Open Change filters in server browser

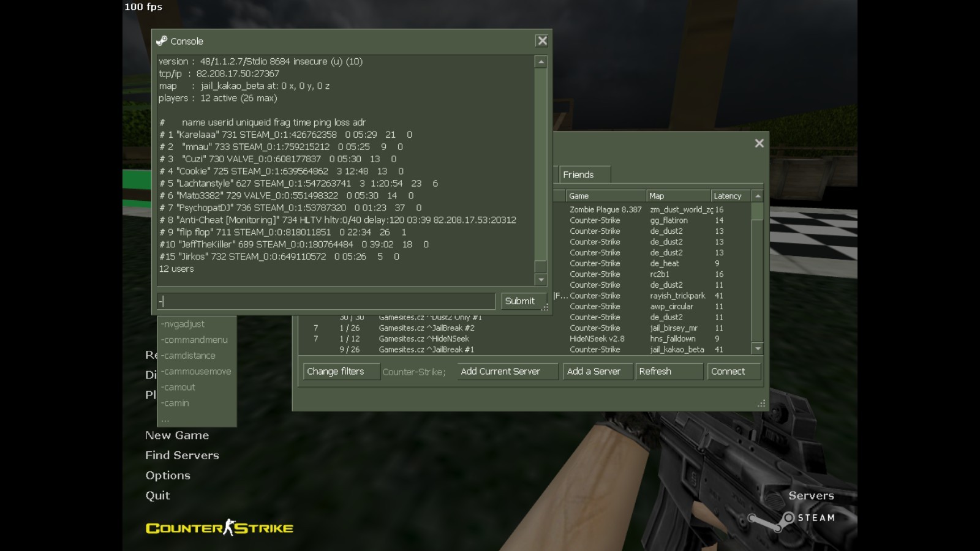pos(341,372)
